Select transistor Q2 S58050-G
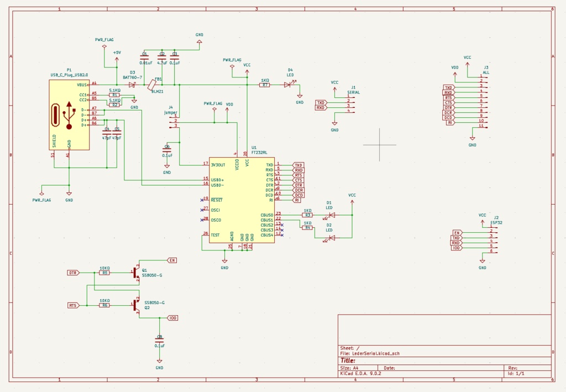This screenshot has width=566, height=392. pyautogui.click(x=135, y=305)
